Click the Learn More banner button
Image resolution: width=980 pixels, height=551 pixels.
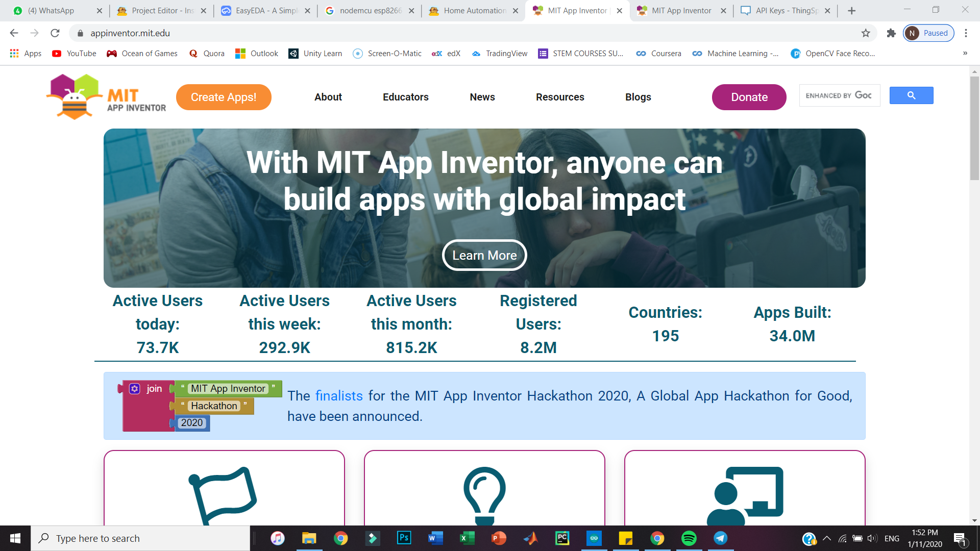click(484, 255)
